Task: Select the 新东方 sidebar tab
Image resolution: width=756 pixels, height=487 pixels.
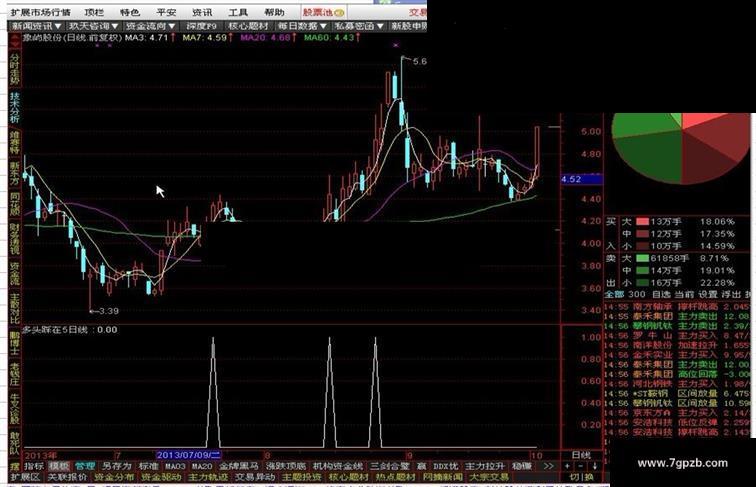Action: [x=14, y=173]
